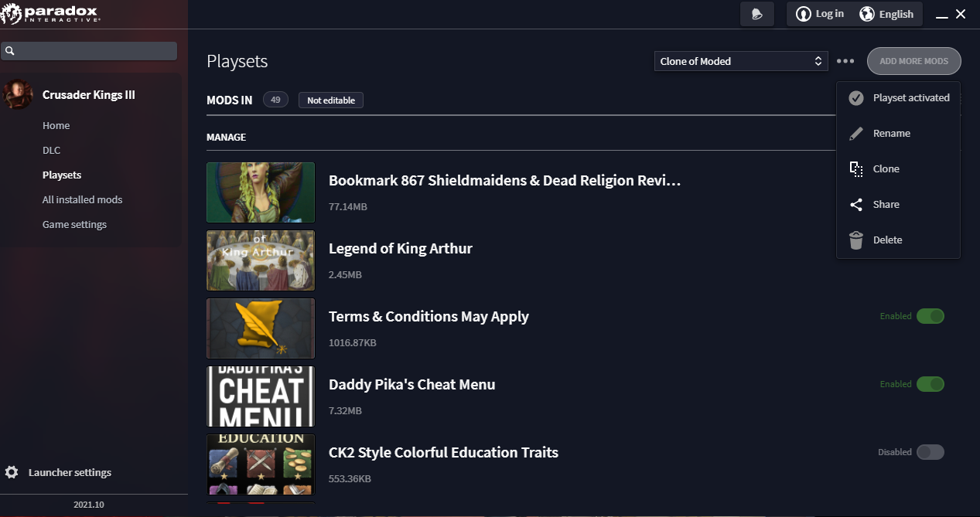Click Legend of King Arthur title
This screenshot has height=517, width=980.
[x=401, y=248]
